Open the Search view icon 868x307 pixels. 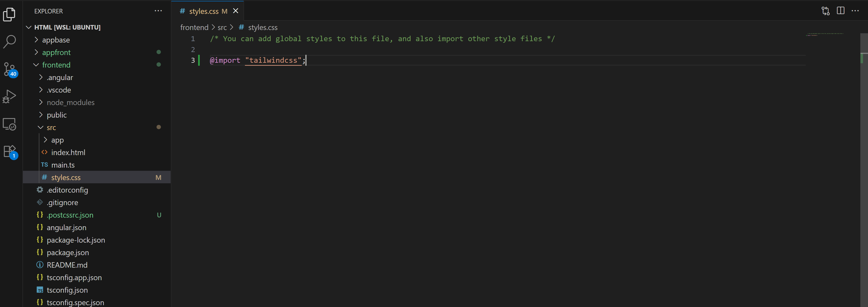click(x=10, y=42)
